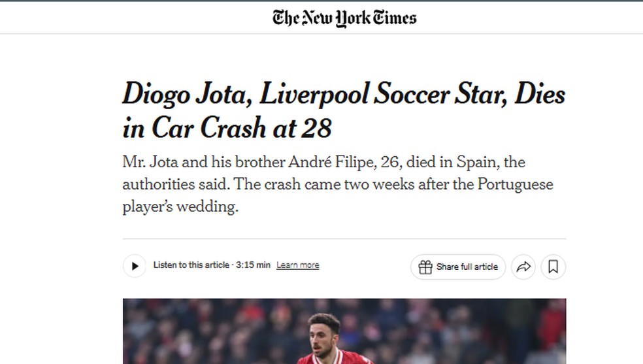Click "player's wedding" in the summary
Image resolution: width=643 pixels, height=364 pixels.
pyautogui.click(x=180, y=207)
